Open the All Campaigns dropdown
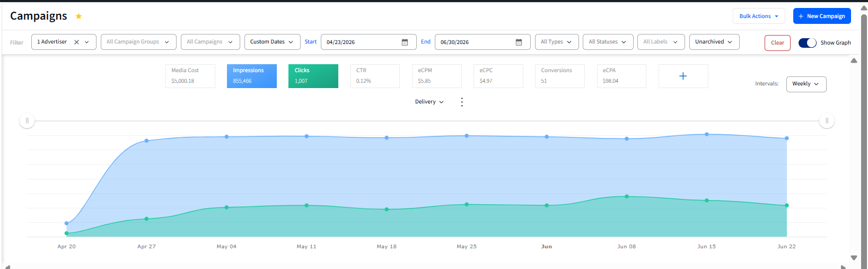 (210, 42)
